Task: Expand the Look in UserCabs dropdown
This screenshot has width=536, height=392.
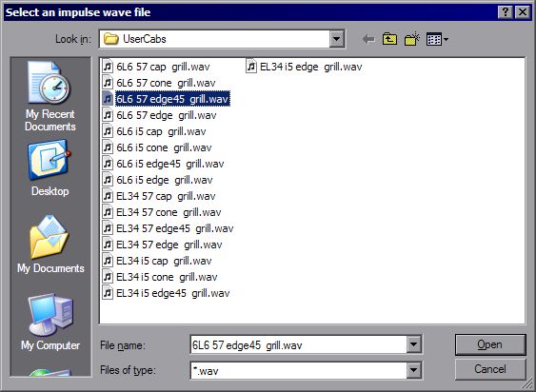Action: [336, 39]
